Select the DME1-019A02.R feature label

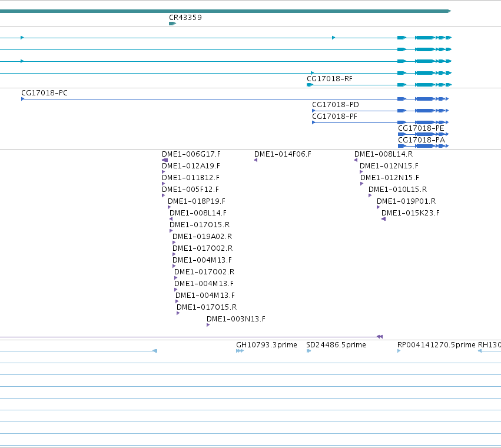(202, 237)
